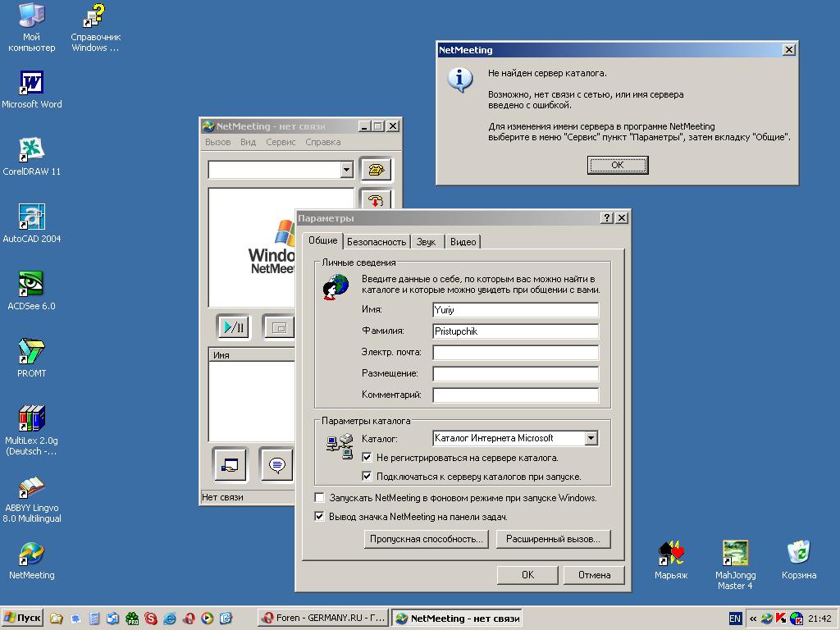
Task: Click Windows Media Player in quick launch
Action: point(207,619)
